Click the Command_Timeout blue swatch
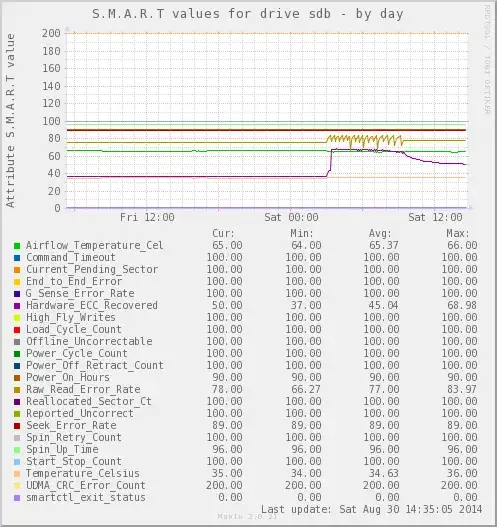The image size is (497, 527). click(17, 258)
